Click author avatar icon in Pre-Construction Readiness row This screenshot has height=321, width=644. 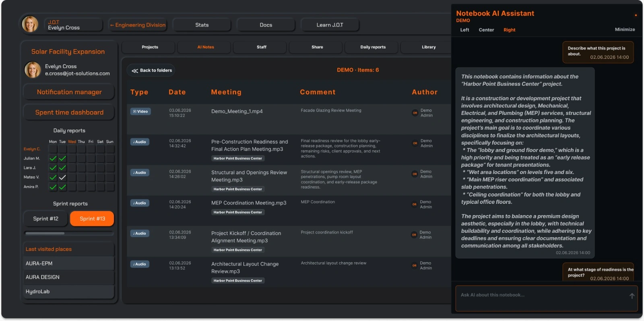pos(415,143)
